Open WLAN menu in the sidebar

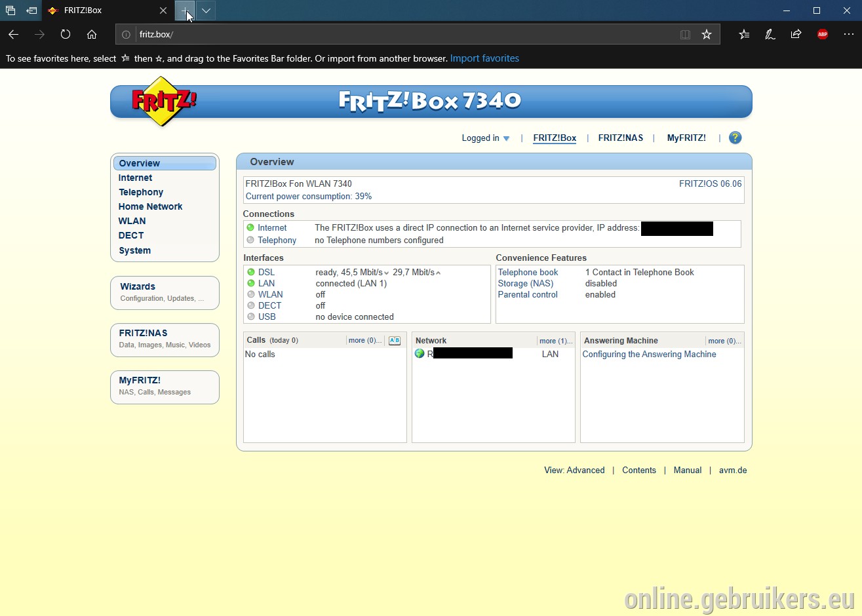[132, 221]
